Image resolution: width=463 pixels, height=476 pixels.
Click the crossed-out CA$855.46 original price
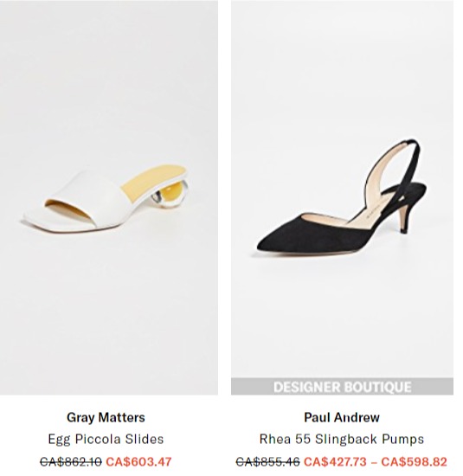268,462
